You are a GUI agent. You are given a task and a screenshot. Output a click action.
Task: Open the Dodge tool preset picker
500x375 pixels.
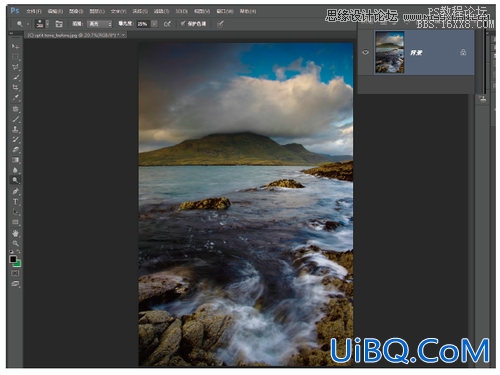(22, 24)
